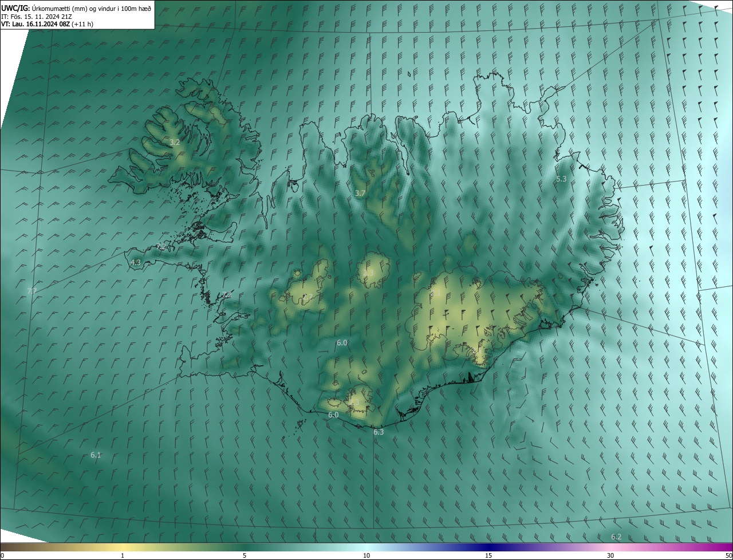Click the 30 tick on the color scale
The height and width of the screenshot is (560, 733).
(x=610, y=556)
